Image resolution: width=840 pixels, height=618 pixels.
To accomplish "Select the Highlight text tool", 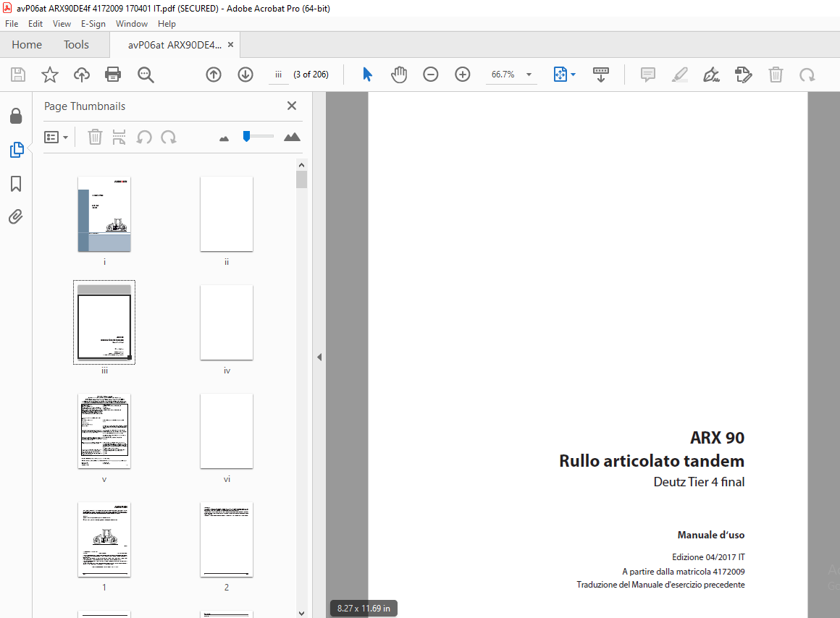I will (680, 75).
